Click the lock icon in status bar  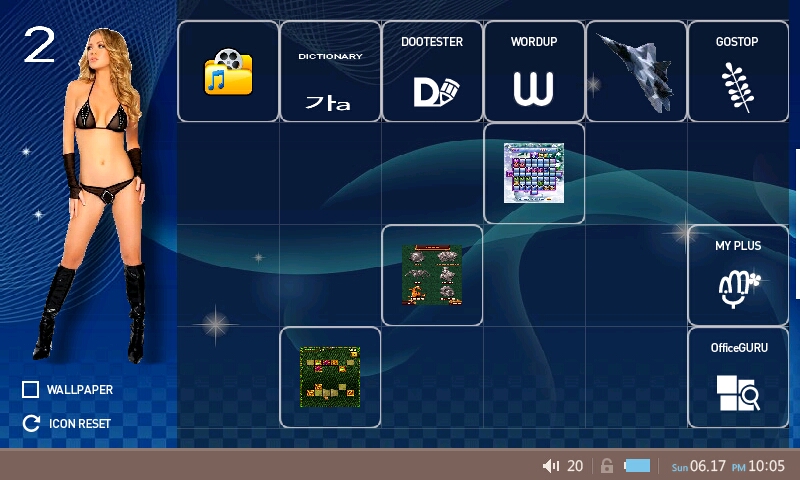607,466
